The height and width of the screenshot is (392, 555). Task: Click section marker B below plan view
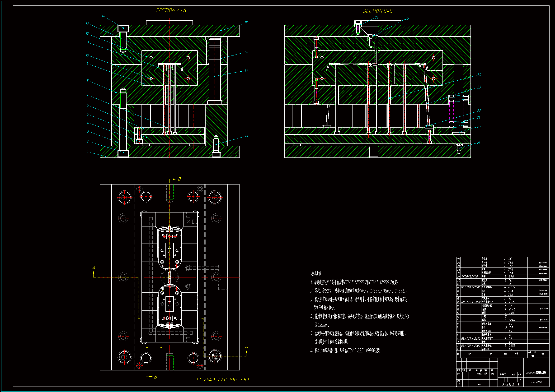(x=155, y=377)
